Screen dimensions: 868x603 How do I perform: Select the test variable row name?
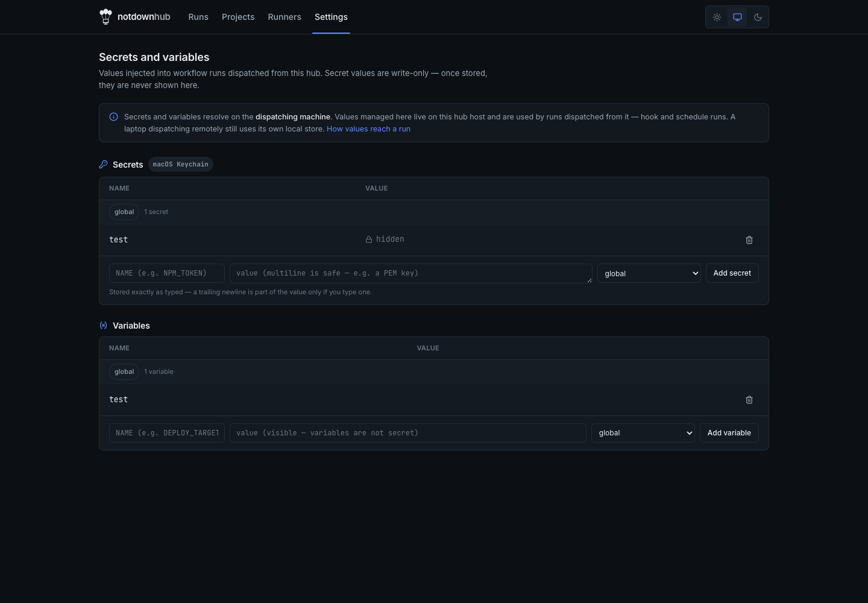[x=119, y=399]
